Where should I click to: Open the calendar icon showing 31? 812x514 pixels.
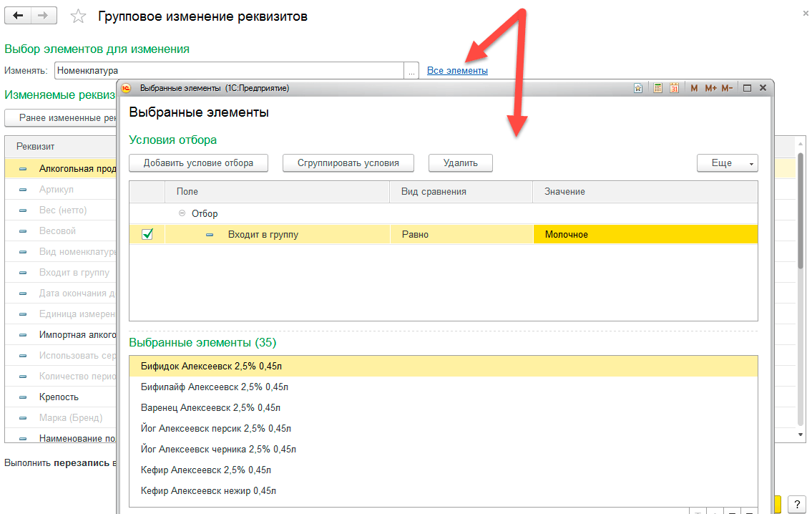(674, 88)
